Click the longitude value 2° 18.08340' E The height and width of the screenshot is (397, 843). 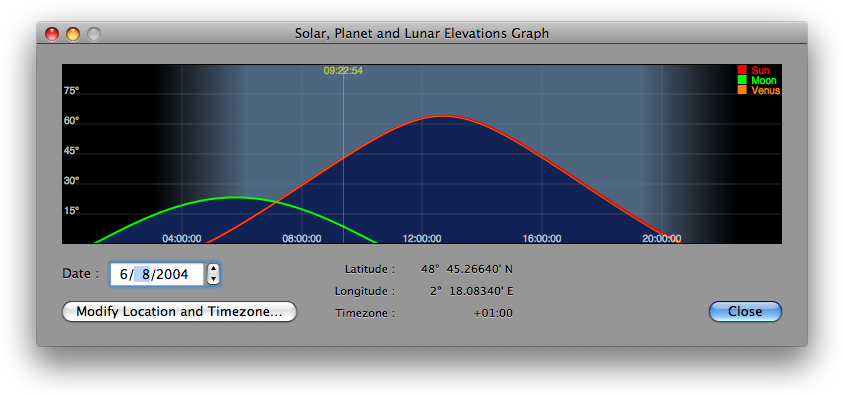tap(471, 292)
